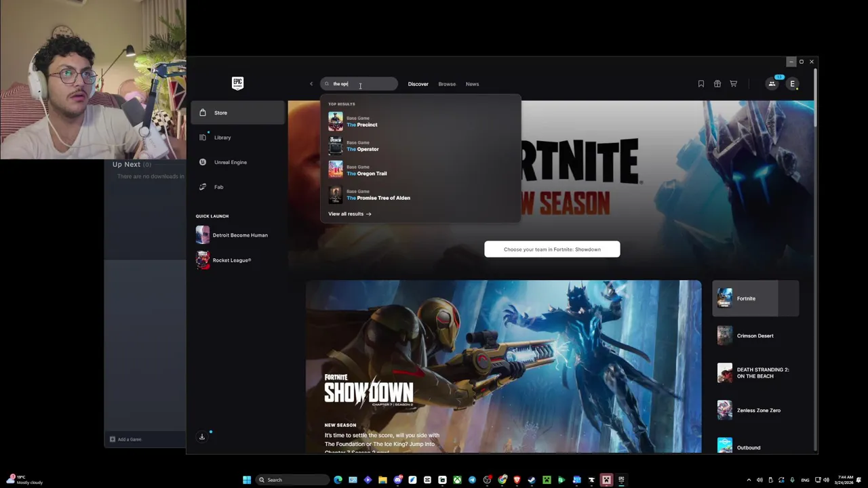Select The Operator search result

click(420, 146)
